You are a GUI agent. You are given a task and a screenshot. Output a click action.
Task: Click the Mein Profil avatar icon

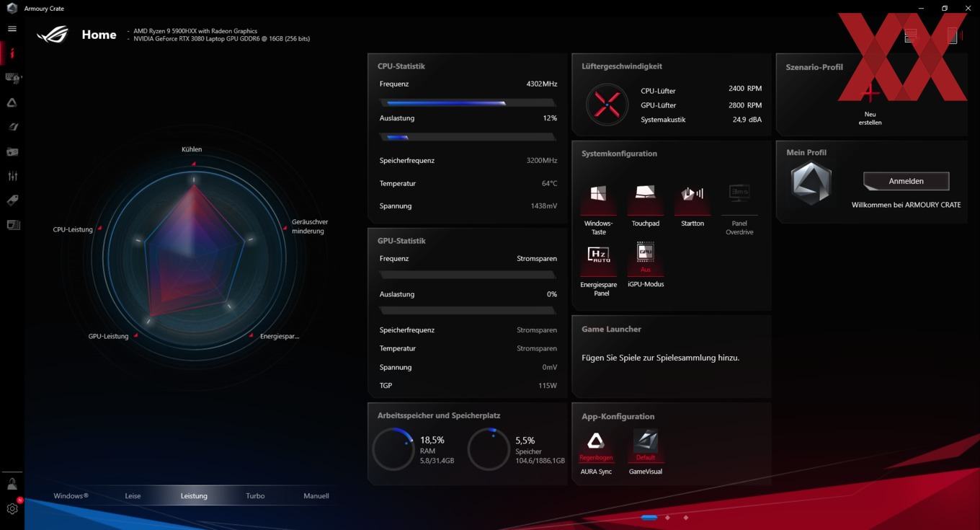(811, 182)
